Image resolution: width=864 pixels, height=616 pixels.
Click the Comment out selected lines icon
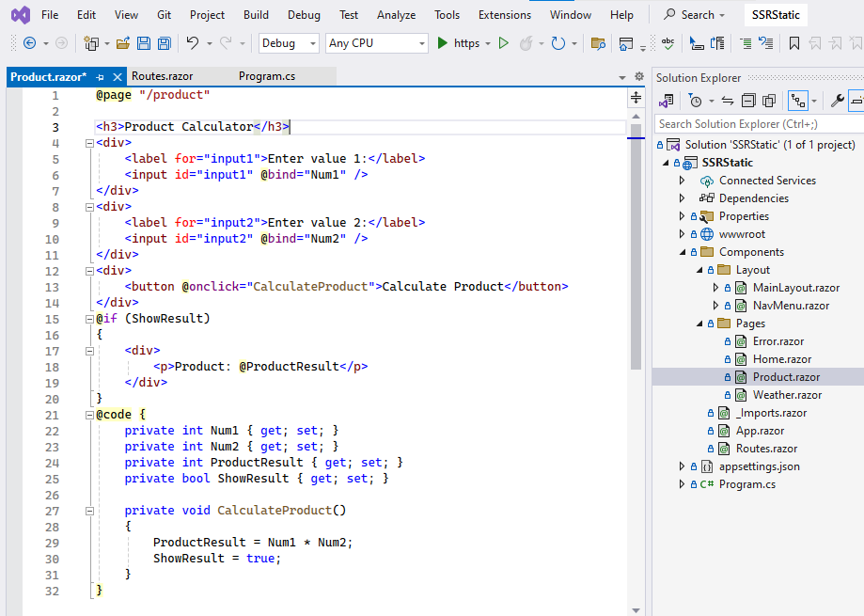click(745, 43)
